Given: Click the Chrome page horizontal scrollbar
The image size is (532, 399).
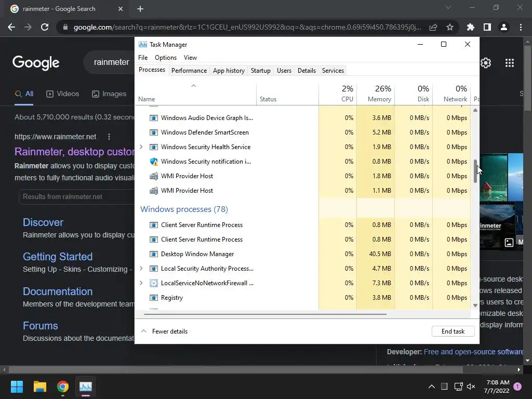Looking at the screenshot, I should 236,370.
